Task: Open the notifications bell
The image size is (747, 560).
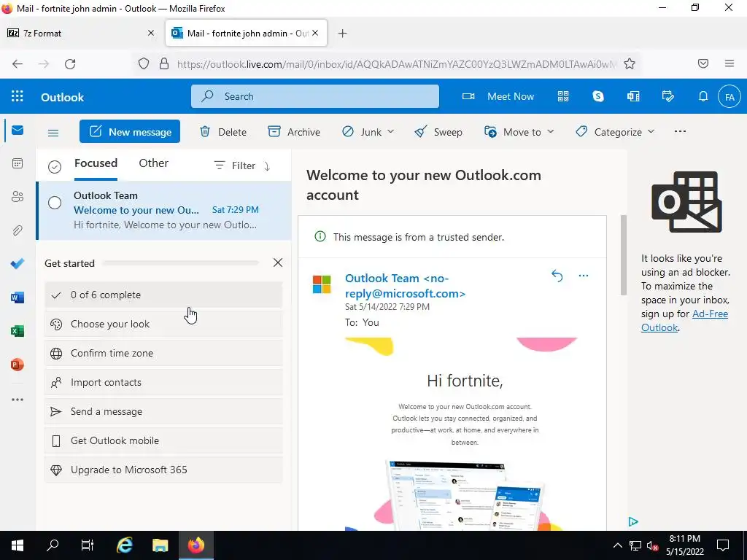Action: click(703, 97)
